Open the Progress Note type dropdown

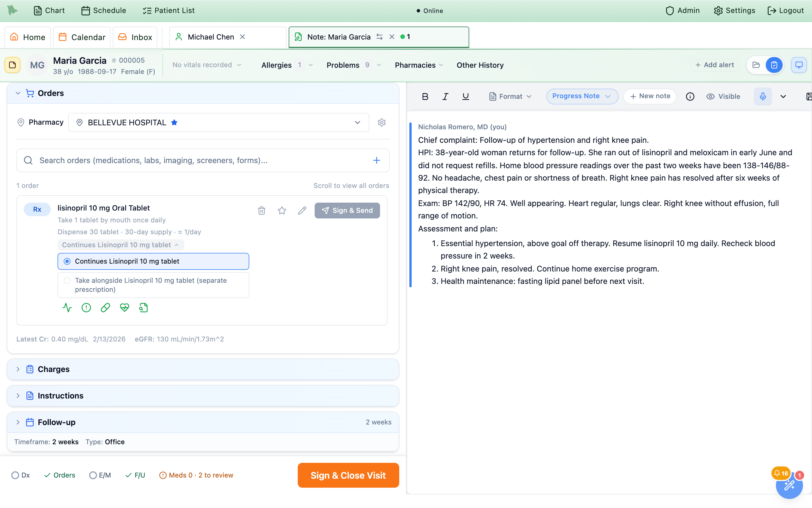[x=582, y=96]
